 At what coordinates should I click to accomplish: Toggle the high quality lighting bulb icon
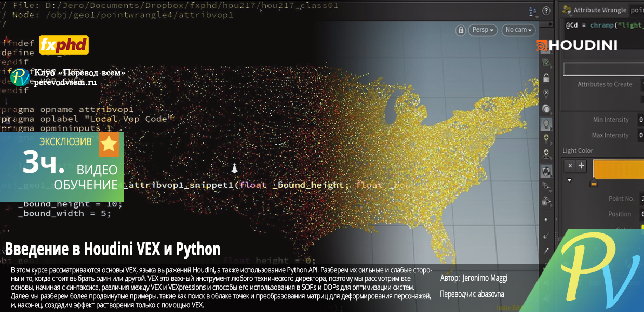coord(546,139)
